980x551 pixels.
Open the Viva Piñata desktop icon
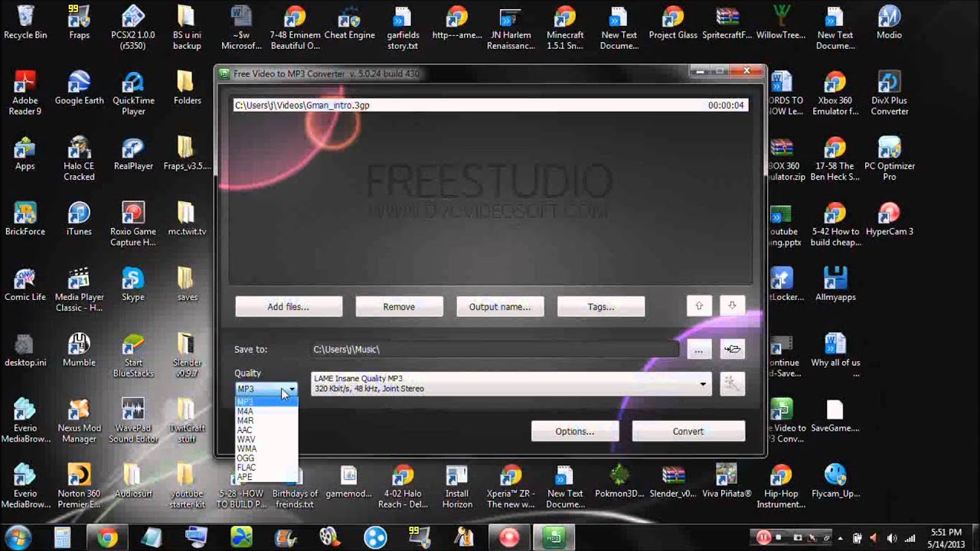pyautogui.click(x=727, y=481)
